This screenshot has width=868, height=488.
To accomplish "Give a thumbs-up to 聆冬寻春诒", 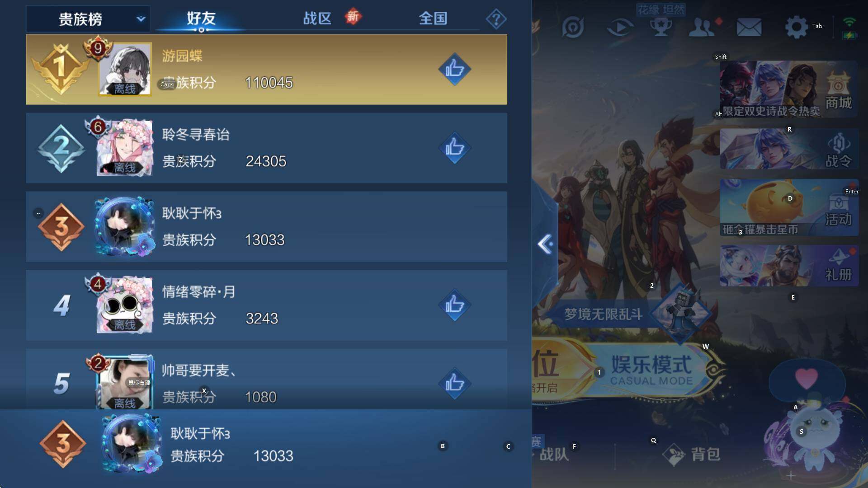I will pos(454,148).
